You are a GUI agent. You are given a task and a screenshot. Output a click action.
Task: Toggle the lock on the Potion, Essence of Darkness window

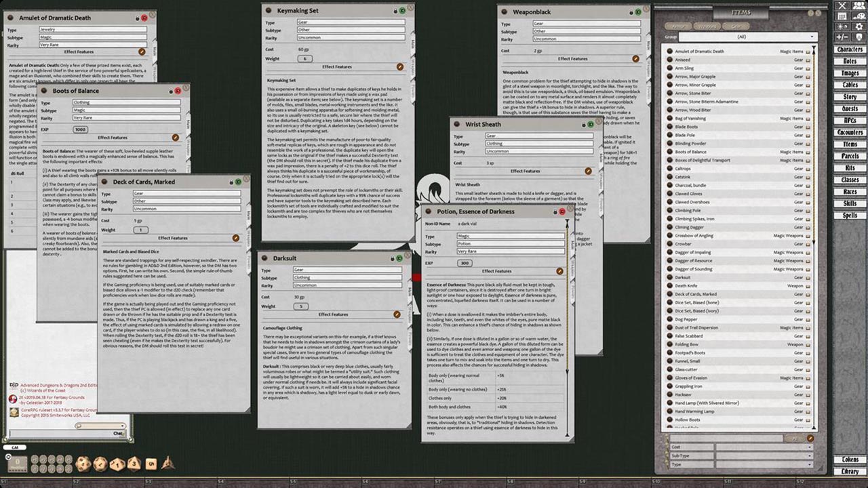[555, 211]
